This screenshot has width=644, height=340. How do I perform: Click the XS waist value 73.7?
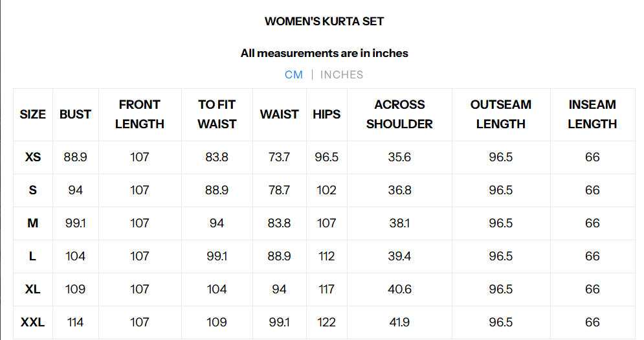(x=279, y=157)
